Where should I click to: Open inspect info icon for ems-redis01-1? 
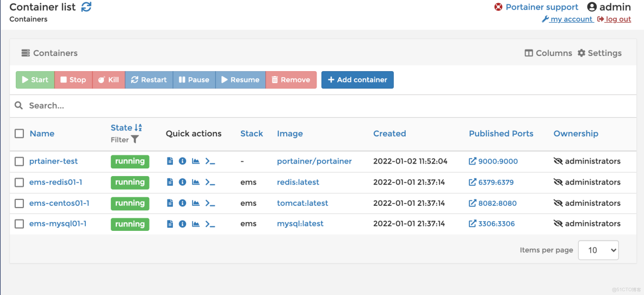183,182
